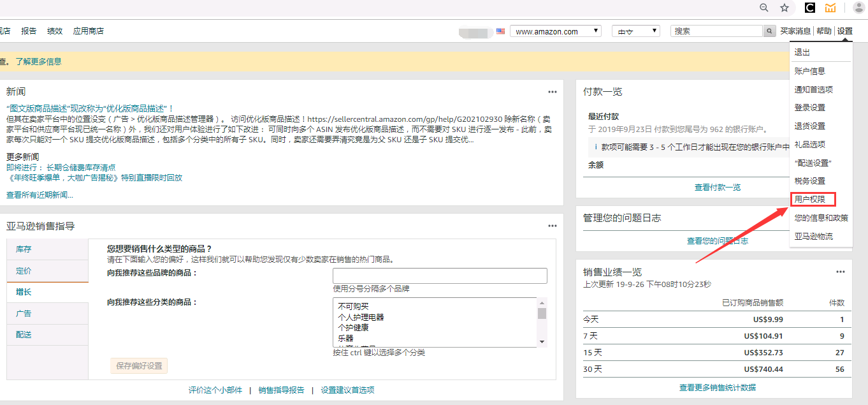This screenshot has width=868, height=405.
Task: Open 长期仓储费库存清点 news link
Action: click(x=81, y=167)
